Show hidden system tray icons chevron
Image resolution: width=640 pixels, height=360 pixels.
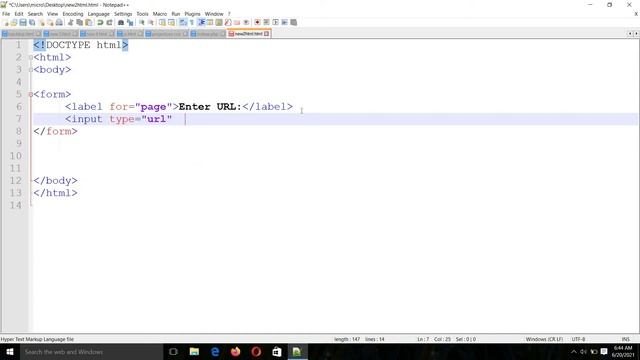click(x=574, y=352)
